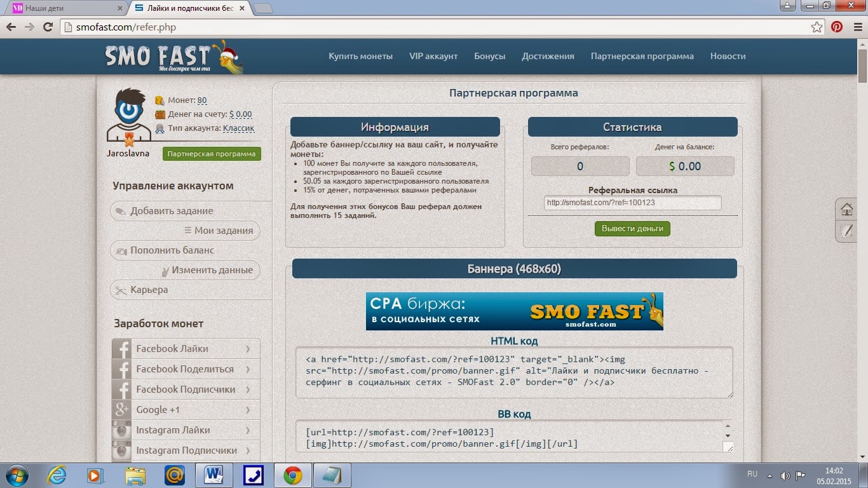Click the gold coins icon next to Монет

coord(160,100)
